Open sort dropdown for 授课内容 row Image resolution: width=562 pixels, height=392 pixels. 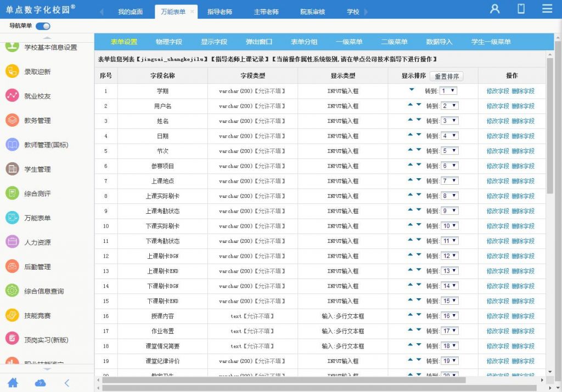tap(449, 316)
